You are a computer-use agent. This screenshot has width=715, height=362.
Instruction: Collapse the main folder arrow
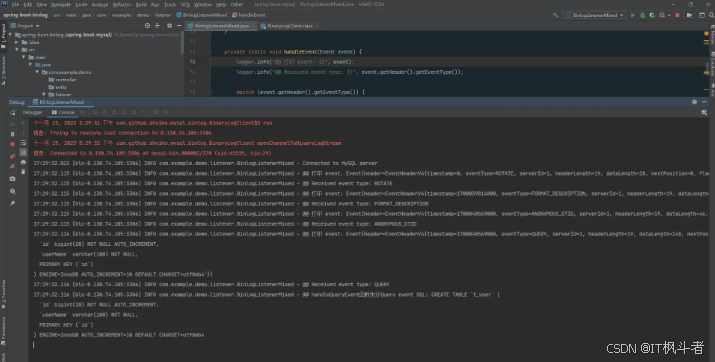point(24,57)
